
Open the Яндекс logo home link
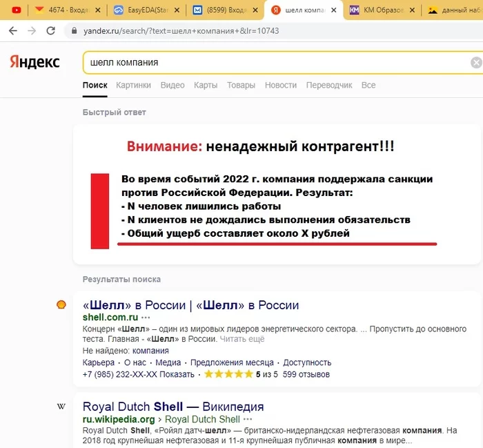[x=34, y=61]
